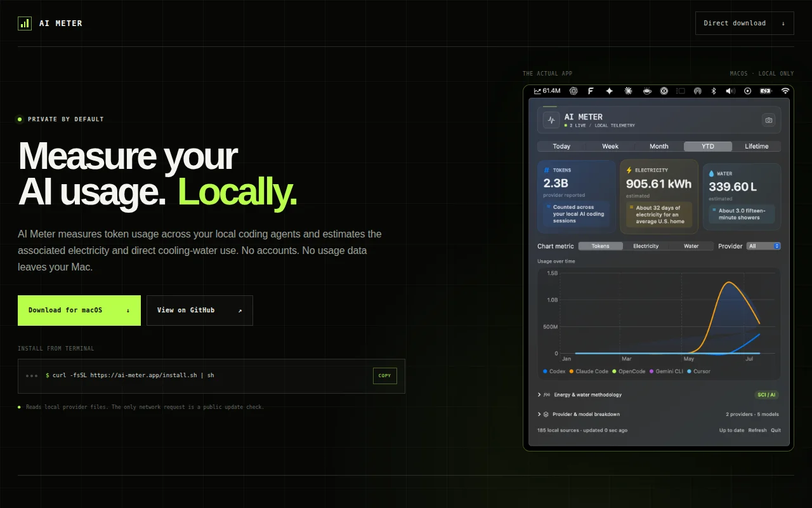The width and height of the screenshot is (812, 508).
Task: Click the Direct download button
Action: pyautogui.click(x=744, y=23)
